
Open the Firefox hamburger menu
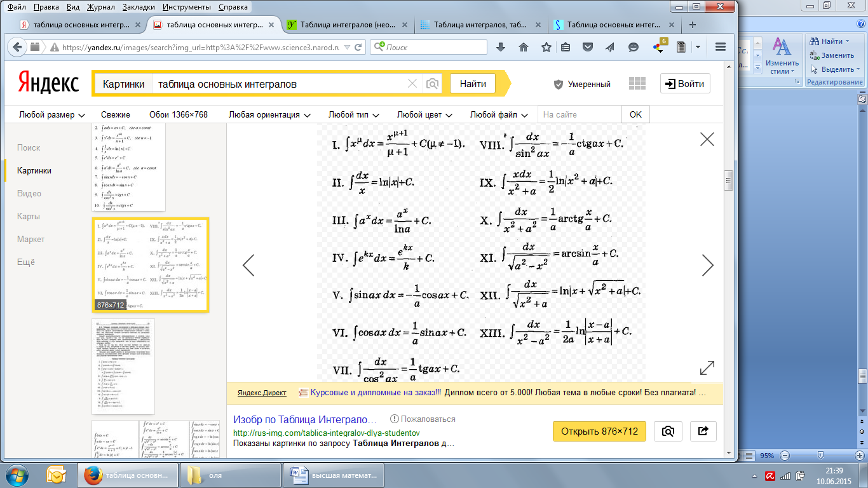pos(720,47)
